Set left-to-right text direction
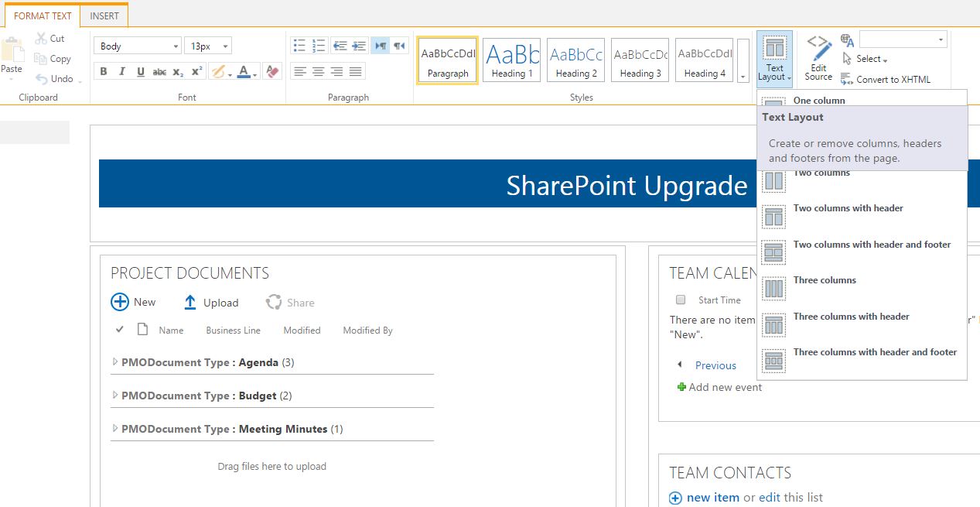This screenshot has width=980, height=507. click(x=380, y=46)
